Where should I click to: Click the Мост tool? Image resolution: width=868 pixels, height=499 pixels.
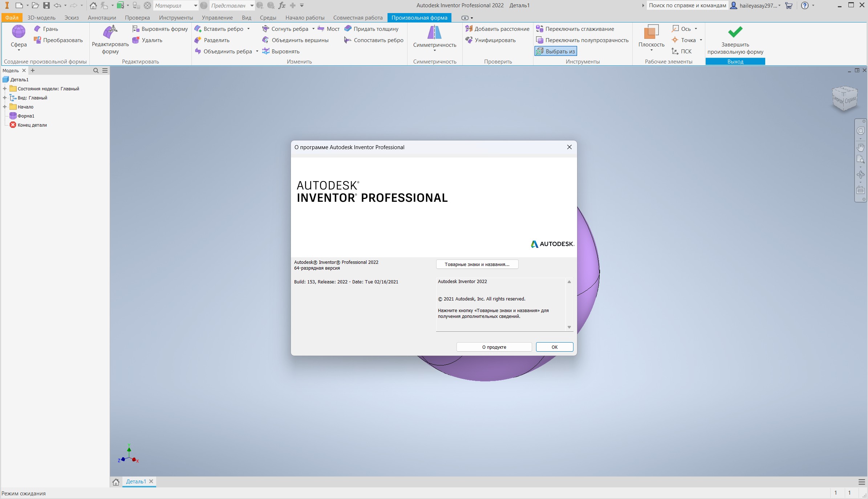pos(329,29)
